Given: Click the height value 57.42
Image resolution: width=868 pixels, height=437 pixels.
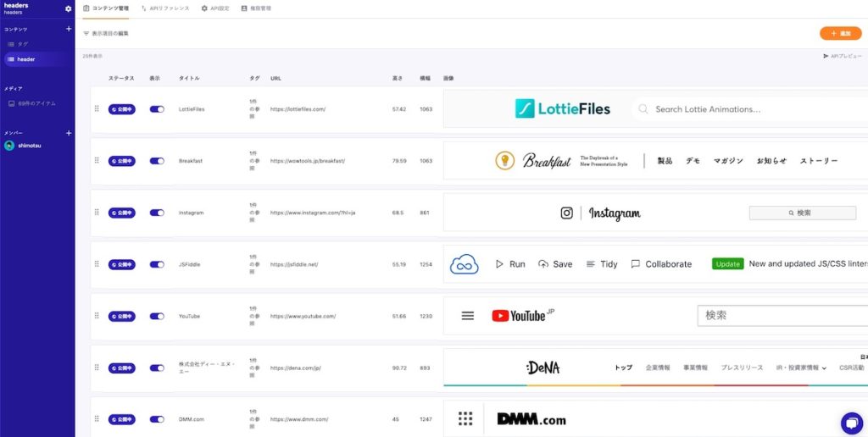Looking at the screenshot, I should [398, 109].
